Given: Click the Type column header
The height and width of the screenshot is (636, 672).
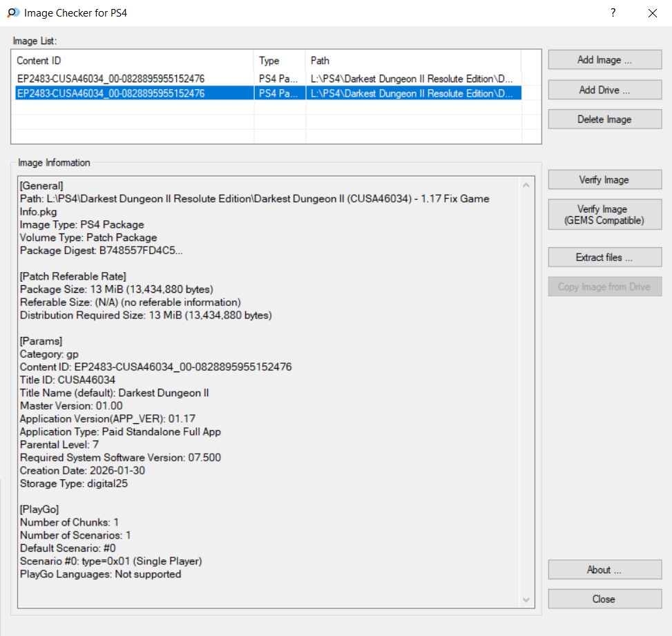Looking at the screenshot, I should click(x=279, y=61).
